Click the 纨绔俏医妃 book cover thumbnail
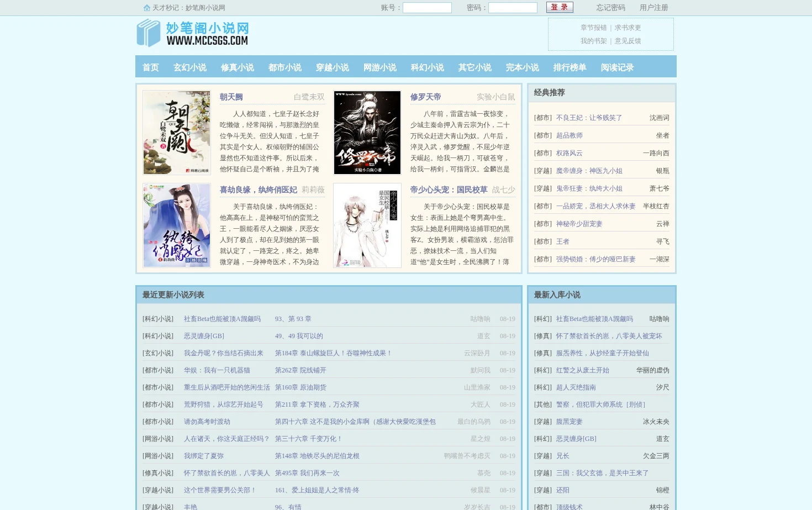 pyautogui.click(x=177, y=225)
